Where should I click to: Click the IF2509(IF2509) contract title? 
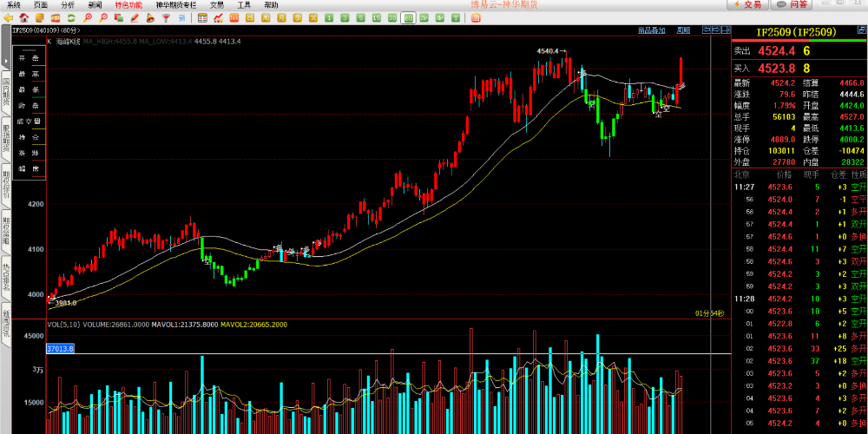[797, 32]
